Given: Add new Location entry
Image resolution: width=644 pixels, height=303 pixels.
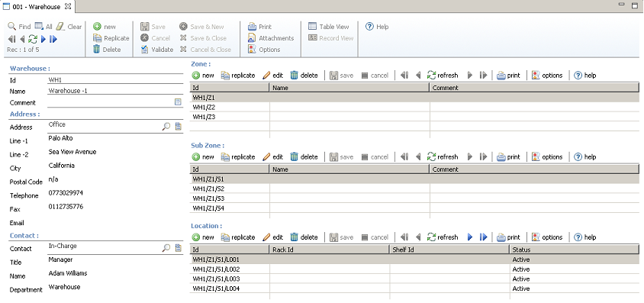Looking at the screenshot, I should (203, 237).
